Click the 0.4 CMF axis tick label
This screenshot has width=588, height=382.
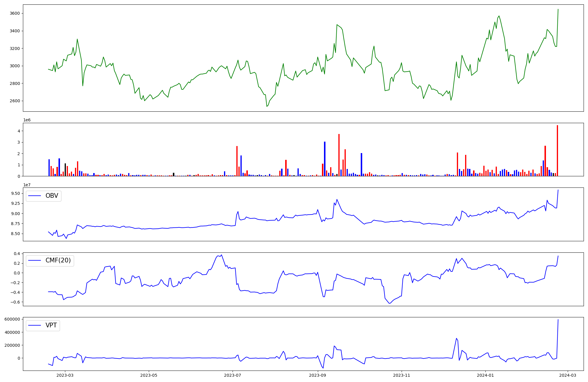[x=17, y=254]
